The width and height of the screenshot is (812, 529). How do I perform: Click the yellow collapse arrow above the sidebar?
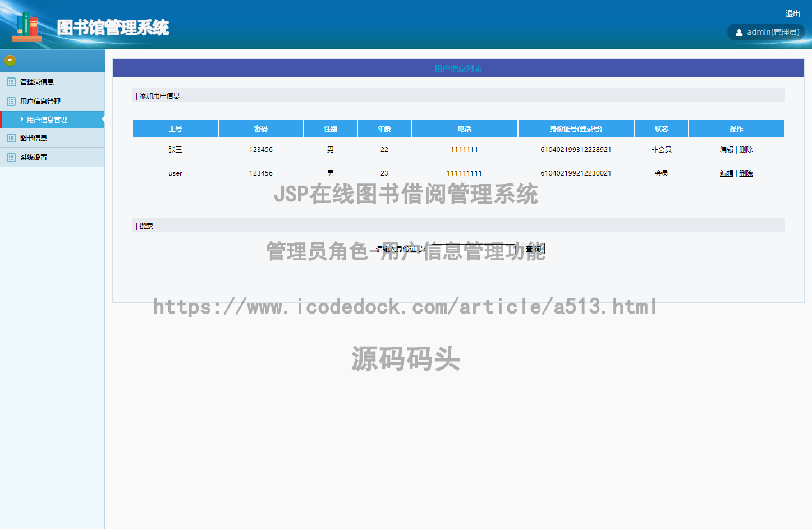tap(10, 60)
